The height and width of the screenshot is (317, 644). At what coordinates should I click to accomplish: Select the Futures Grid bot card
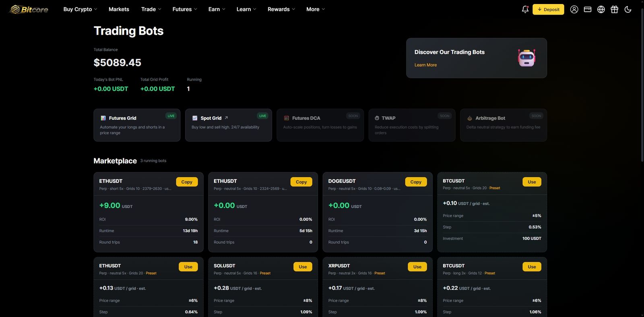coord(137,125)
